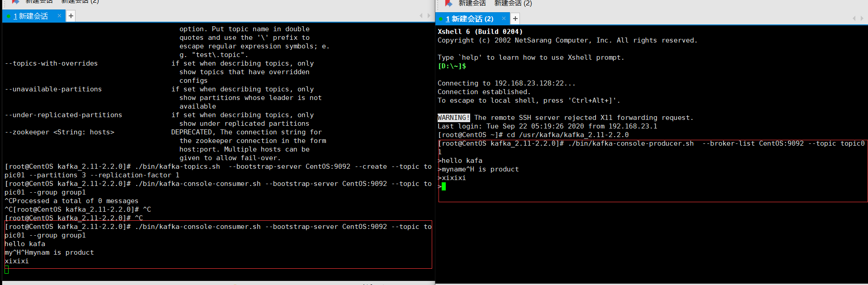Viewport: 868px width, 285px height.
Task: Click '>xixixi' input in right terminal
Action: [452, 178]
